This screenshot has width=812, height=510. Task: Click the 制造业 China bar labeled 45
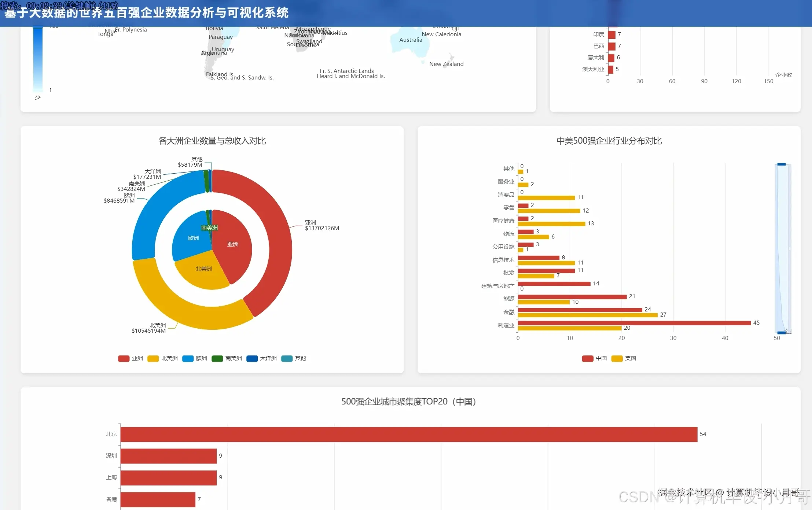pos(634,323)
